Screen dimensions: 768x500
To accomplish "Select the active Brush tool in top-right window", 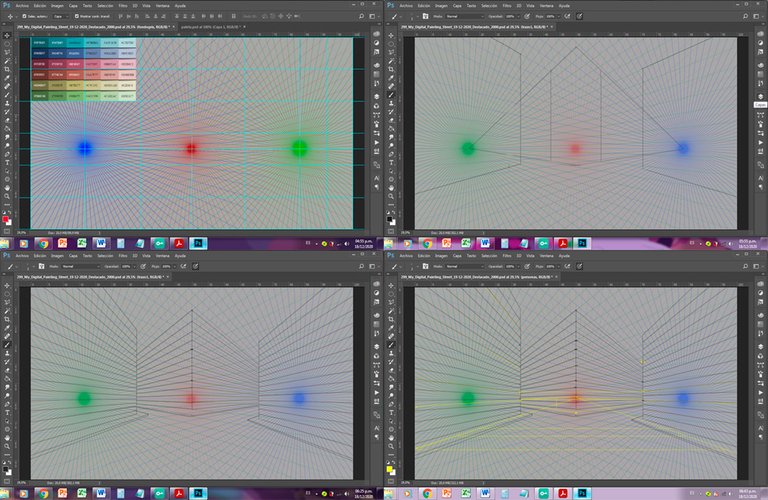I will coord(391,95).
